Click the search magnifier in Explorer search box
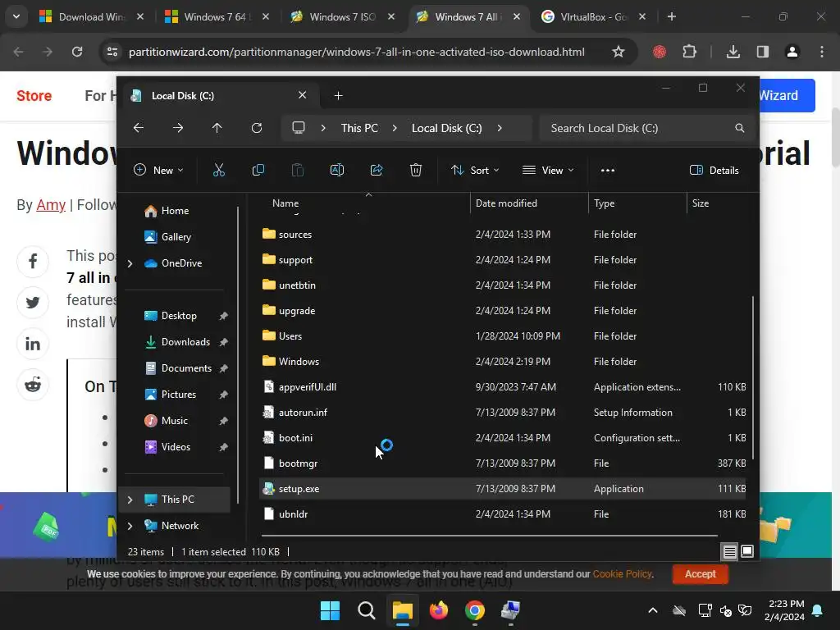Screen dimensions: 840x630 click(x=740, y=128)
